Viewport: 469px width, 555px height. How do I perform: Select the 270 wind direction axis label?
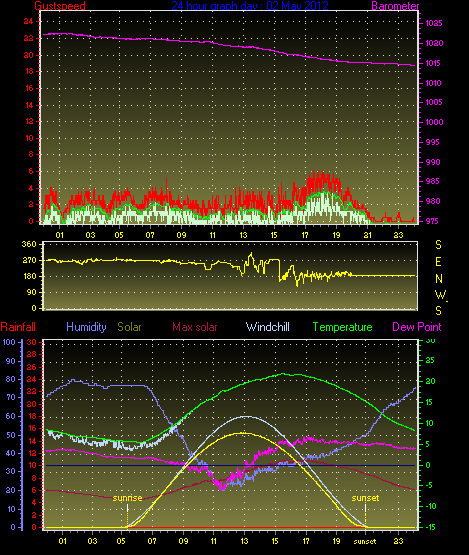tap(29, 261)
